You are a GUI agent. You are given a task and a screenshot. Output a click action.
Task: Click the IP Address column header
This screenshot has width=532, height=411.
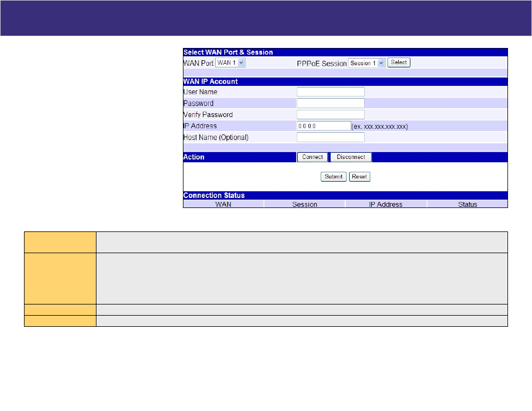click(386, 204)
